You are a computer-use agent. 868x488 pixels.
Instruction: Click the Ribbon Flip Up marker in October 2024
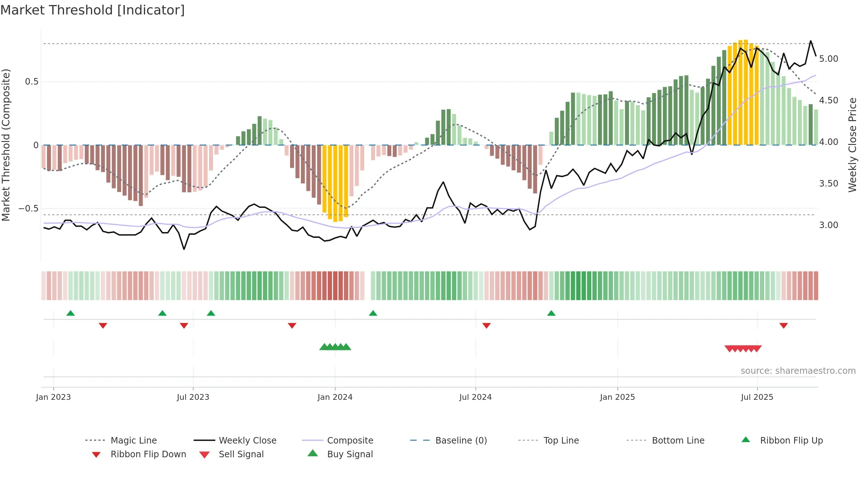[x=551, y=313]
